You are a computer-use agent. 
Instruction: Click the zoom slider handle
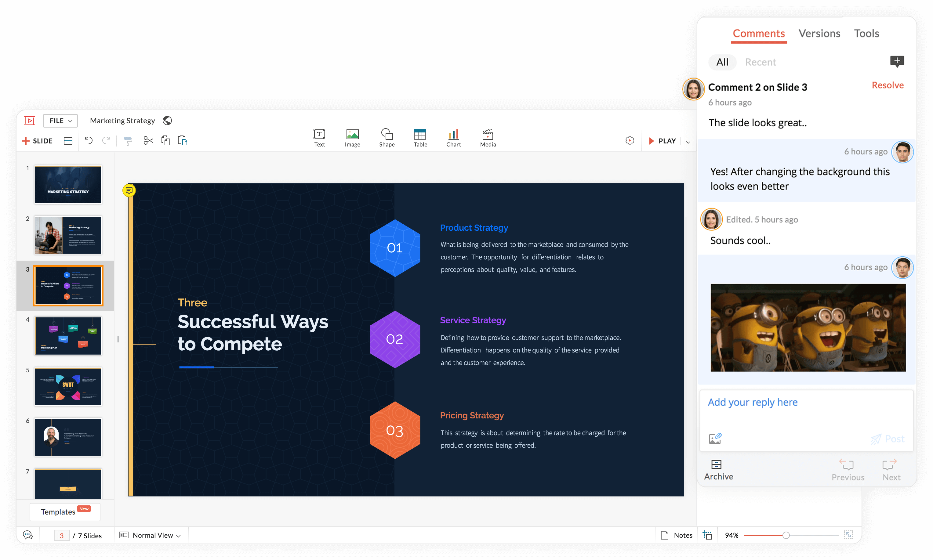[786, 535]
